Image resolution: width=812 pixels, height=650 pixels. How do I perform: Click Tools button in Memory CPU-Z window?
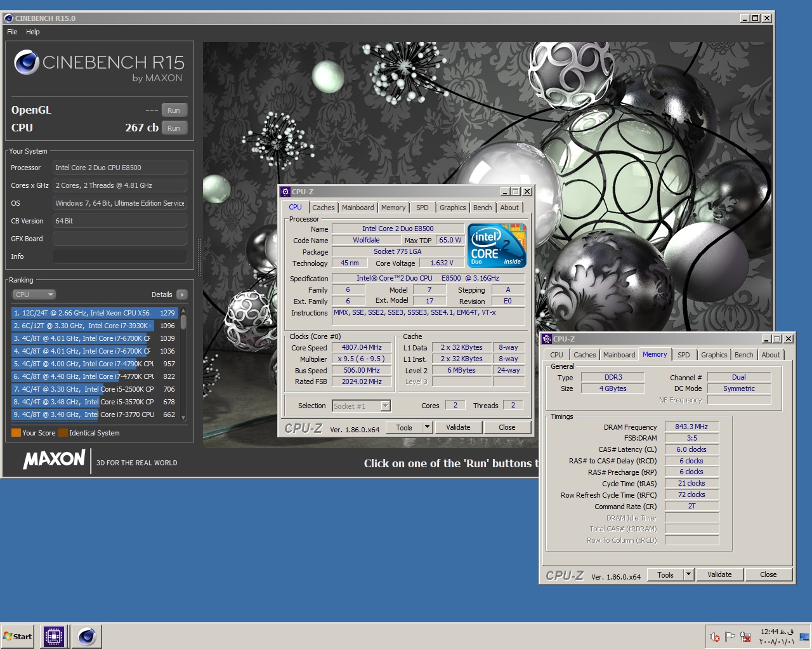(665, 575)
